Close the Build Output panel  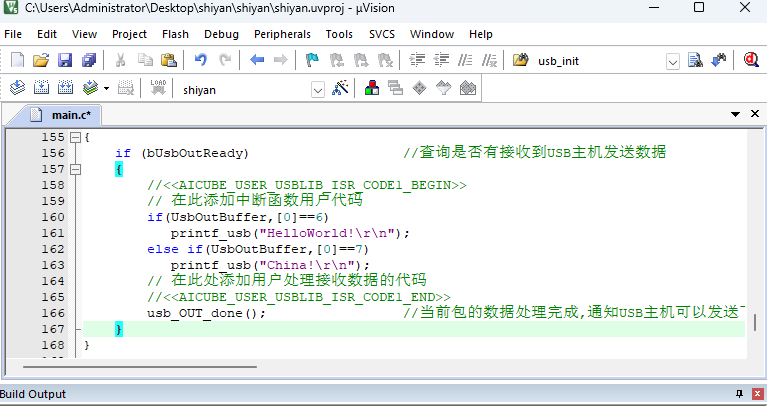(x=758, y=394)
